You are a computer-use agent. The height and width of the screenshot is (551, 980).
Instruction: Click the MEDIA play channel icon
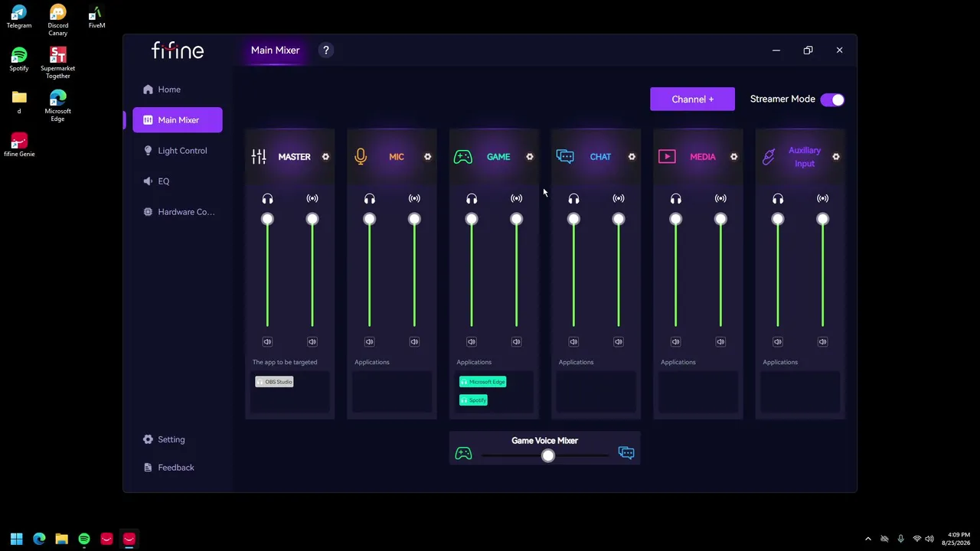tap(667, 157)
